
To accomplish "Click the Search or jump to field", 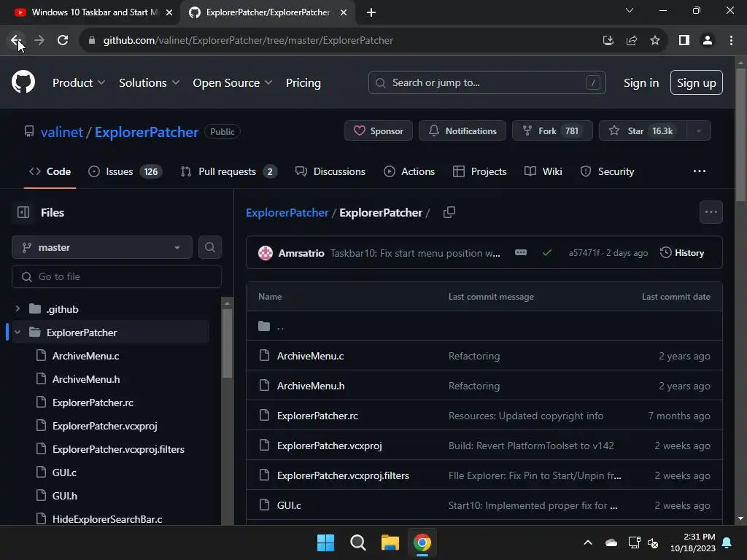I will click(487, 83).
